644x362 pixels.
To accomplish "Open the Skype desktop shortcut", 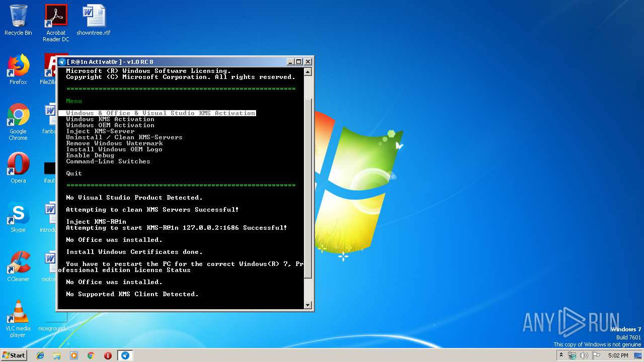I will pyautogui.click(x=18, y=217).
